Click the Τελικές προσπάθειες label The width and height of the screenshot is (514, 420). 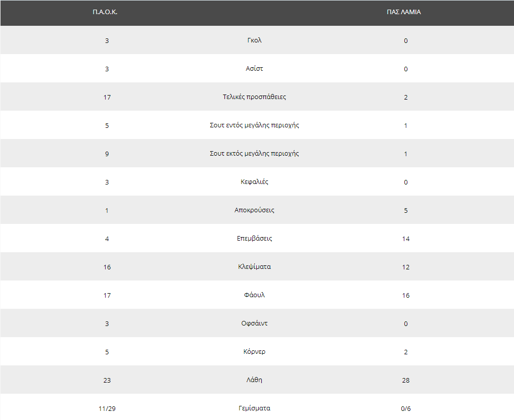tap(254, 97)
